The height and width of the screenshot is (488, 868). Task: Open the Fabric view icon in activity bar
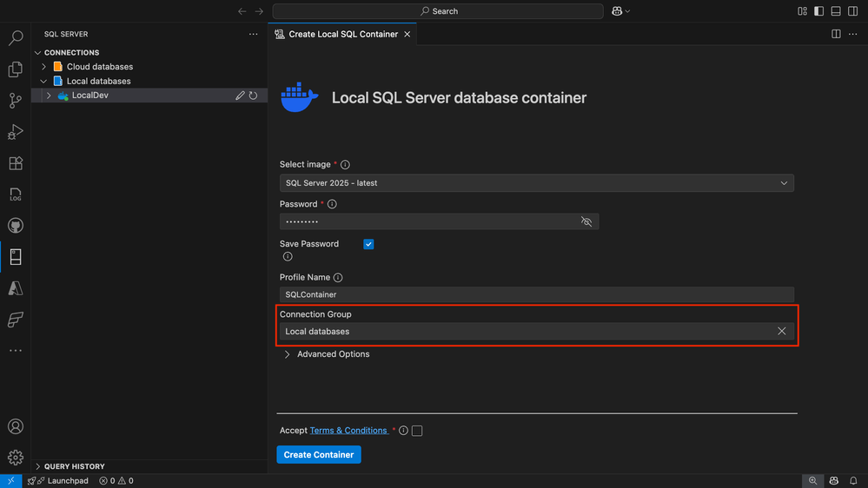16,320
